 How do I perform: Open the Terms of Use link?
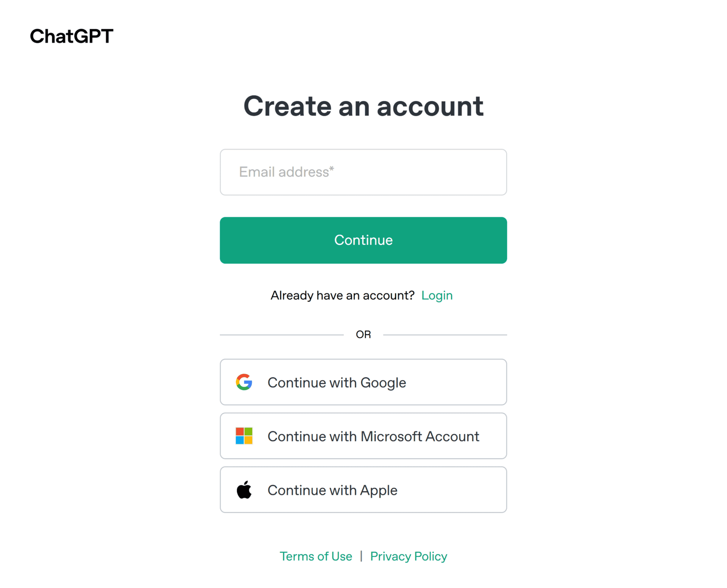click(x=316, y=556)
